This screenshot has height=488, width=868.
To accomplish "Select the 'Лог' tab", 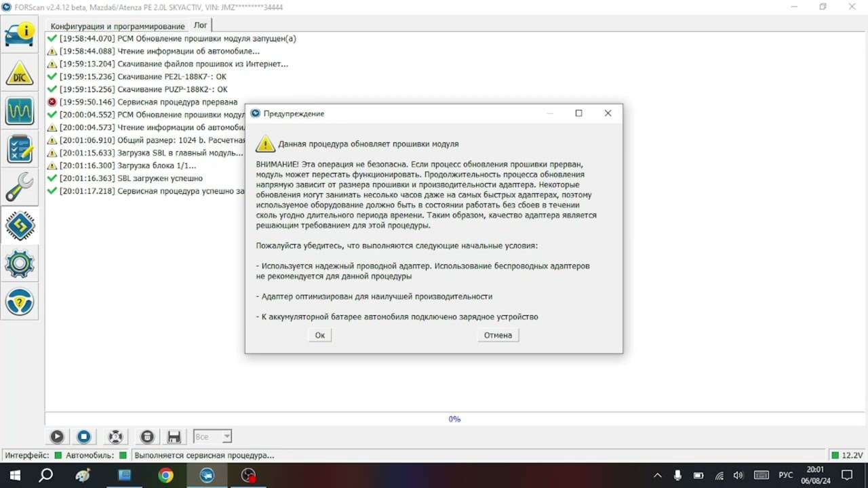I will click(x=200, y=25).
